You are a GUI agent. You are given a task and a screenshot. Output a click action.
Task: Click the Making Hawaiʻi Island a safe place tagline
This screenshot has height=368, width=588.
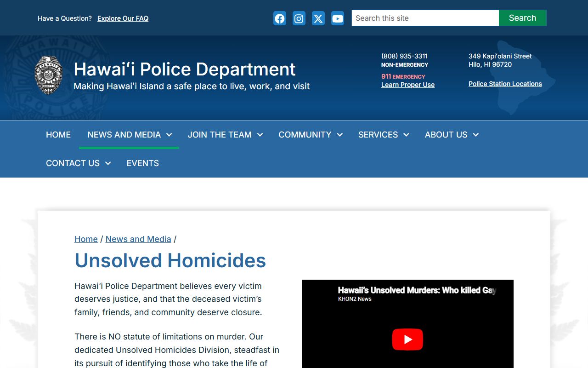(192, 86)
